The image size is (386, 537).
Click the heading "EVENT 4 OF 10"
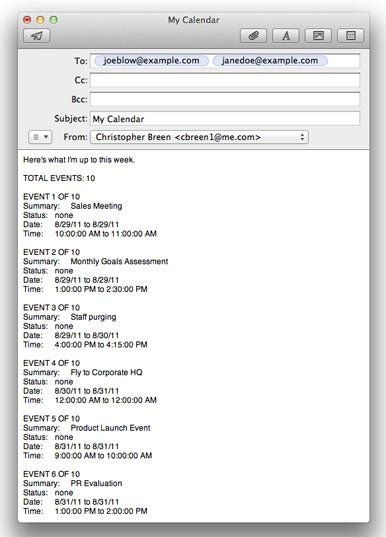click(51, 363)
